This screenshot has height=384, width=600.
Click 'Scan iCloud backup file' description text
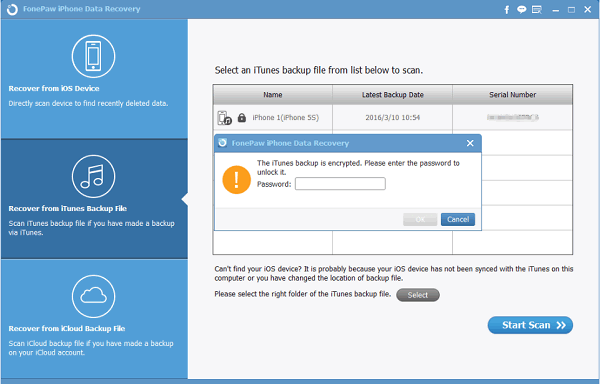click(x=91, y=348)
